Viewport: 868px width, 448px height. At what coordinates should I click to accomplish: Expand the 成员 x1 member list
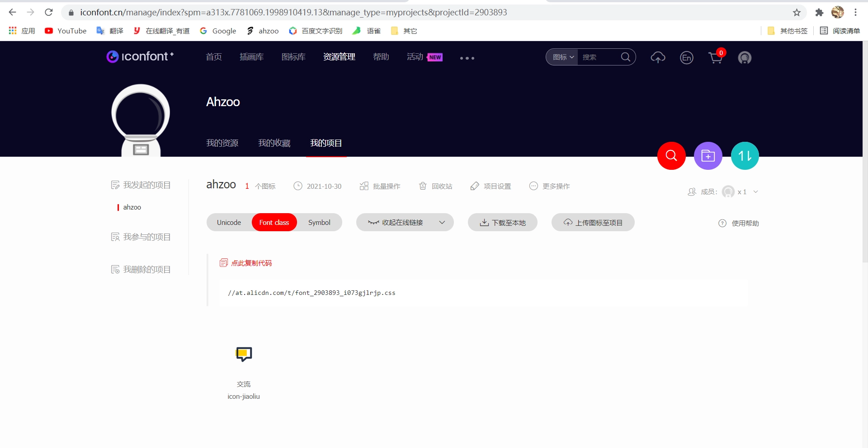757,191
